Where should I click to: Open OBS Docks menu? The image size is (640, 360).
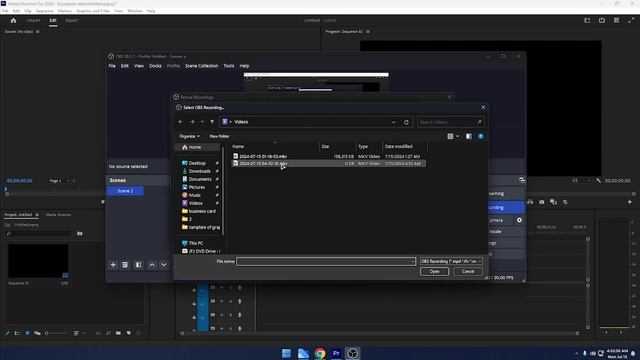tap(155, 66)
